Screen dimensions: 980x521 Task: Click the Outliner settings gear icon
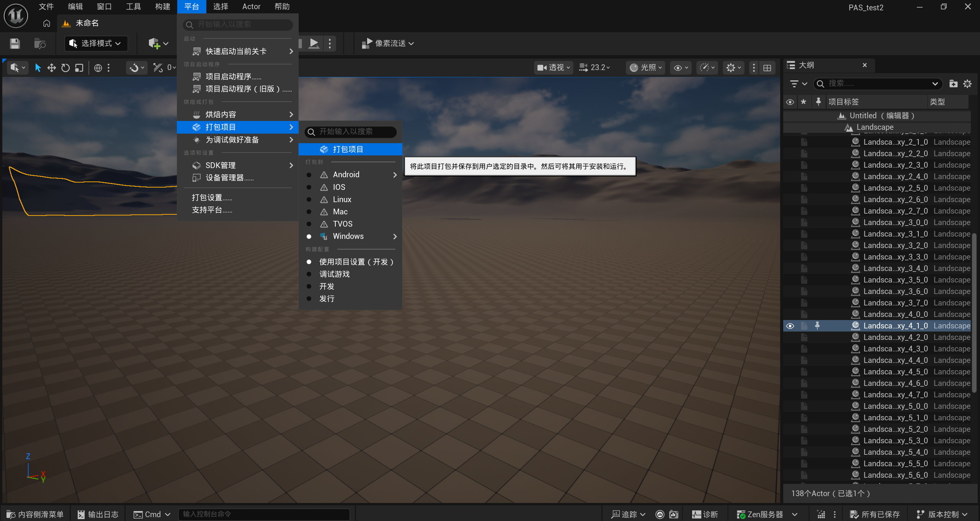coord(967,84)
